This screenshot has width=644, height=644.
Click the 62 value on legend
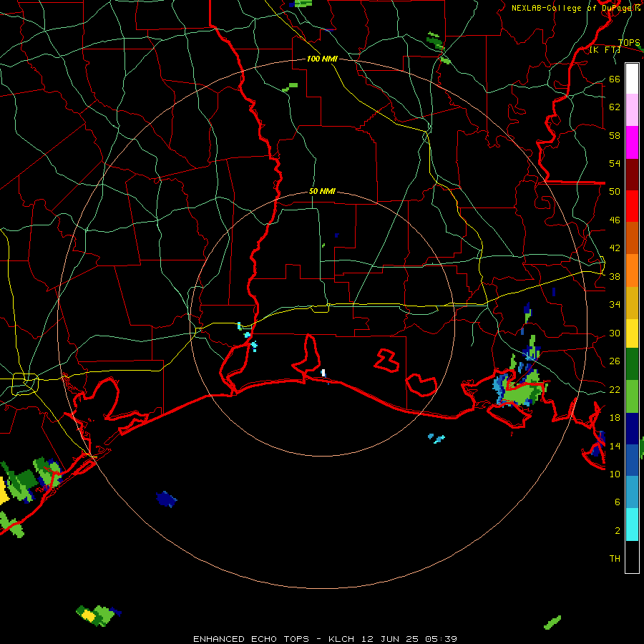[615, 107]
